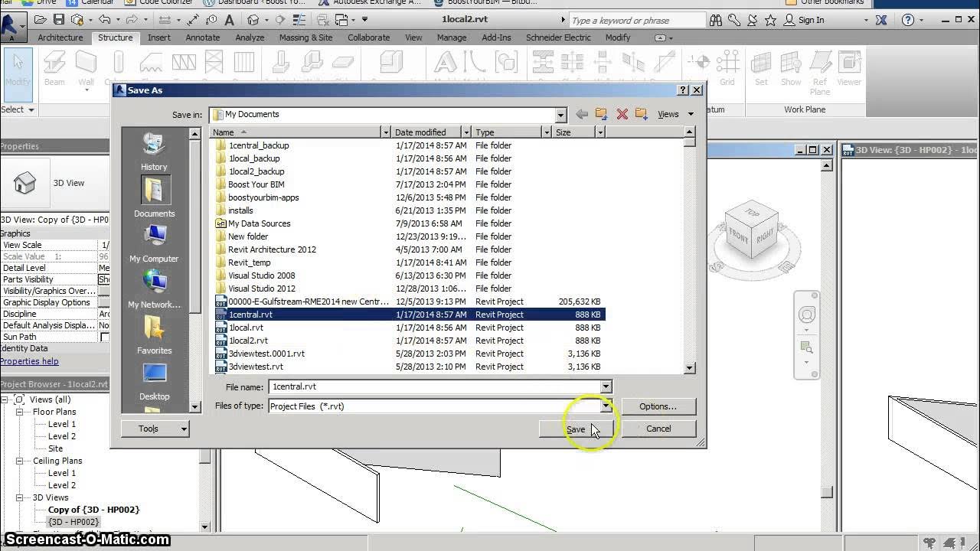The image size is (980, 551).
Task: Click the file list vertical scrollbar
Action: coord(689,250)
